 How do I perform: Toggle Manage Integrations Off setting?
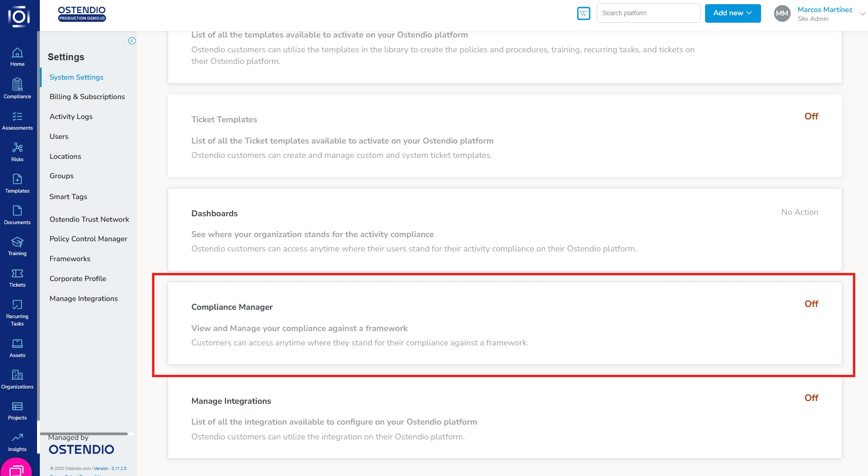[x=811, y=398]
